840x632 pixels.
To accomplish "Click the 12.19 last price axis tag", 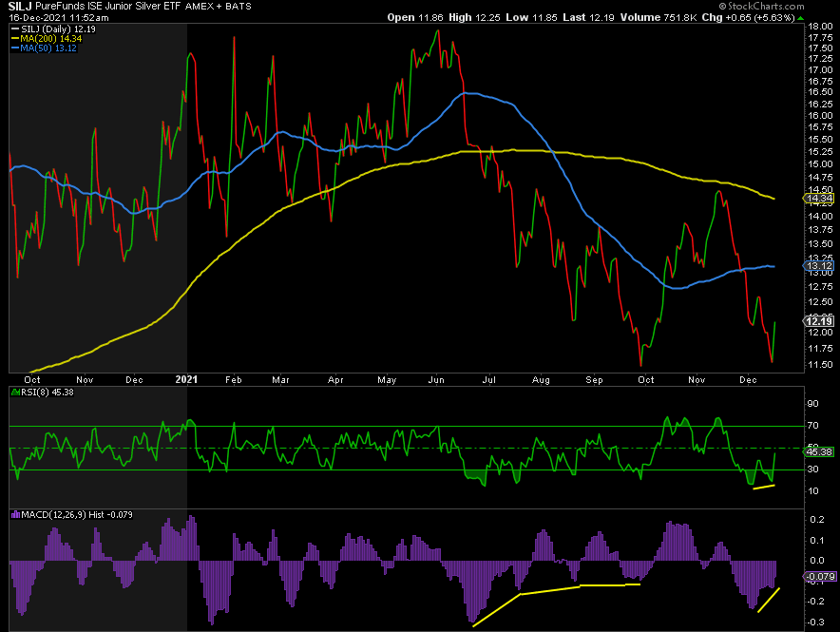I will click(818, 321).
